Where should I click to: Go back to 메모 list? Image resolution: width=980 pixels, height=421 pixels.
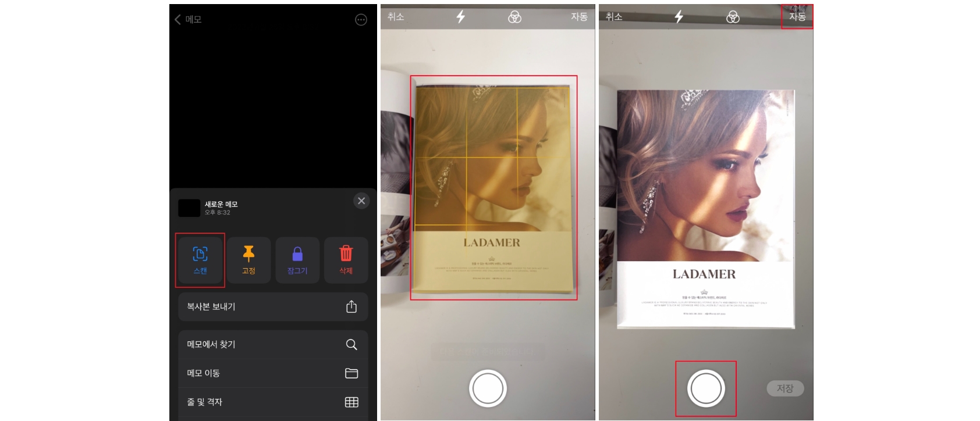click(188, 19)
